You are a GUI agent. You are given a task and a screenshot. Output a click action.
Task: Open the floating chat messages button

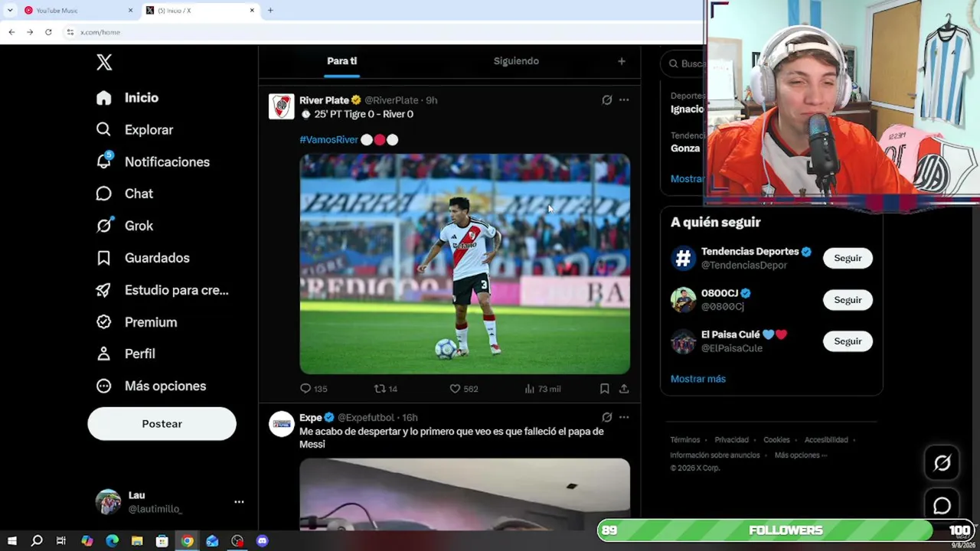click(x=942, y=506)
